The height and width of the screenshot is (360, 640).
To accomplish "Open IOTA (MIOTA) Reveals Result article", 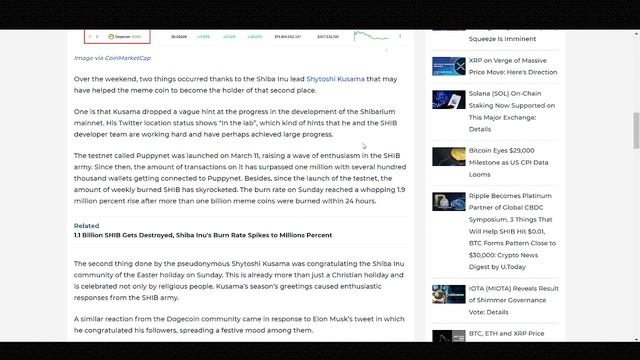I will [x=513, y=300].
